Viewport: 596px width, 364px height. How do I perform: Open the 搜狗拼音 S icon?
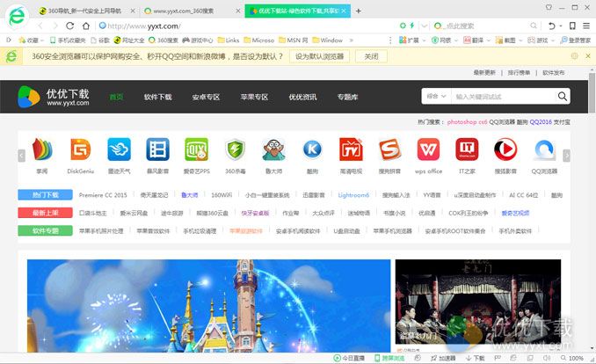pyautogui.click(x=389, y=149)
